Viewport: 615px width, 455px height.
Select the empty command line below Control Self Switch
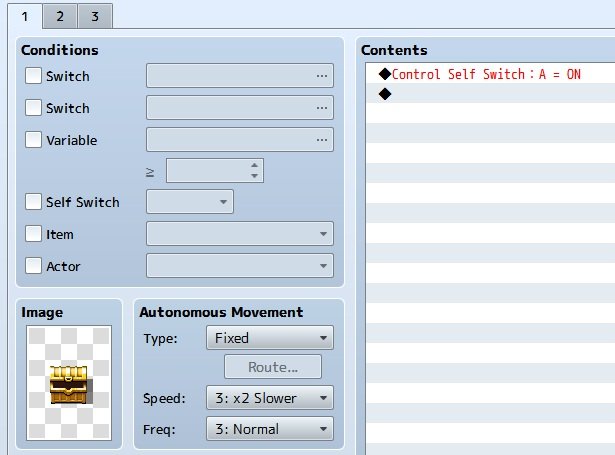click(x=490, y=94)
